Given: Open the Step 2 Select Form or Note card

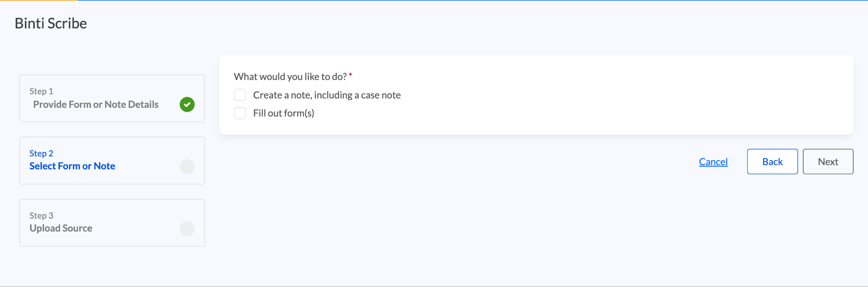Looking at the screenshot, I should 112,160.
